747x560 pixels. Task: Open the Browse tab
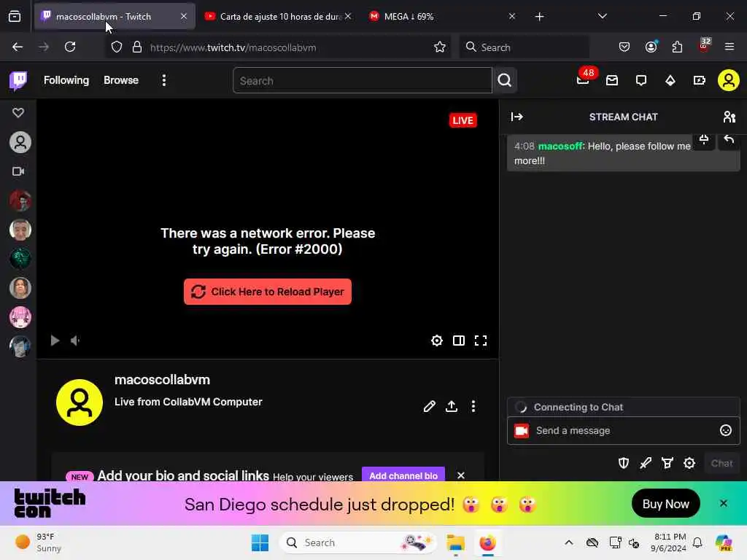tap(121, 80)
